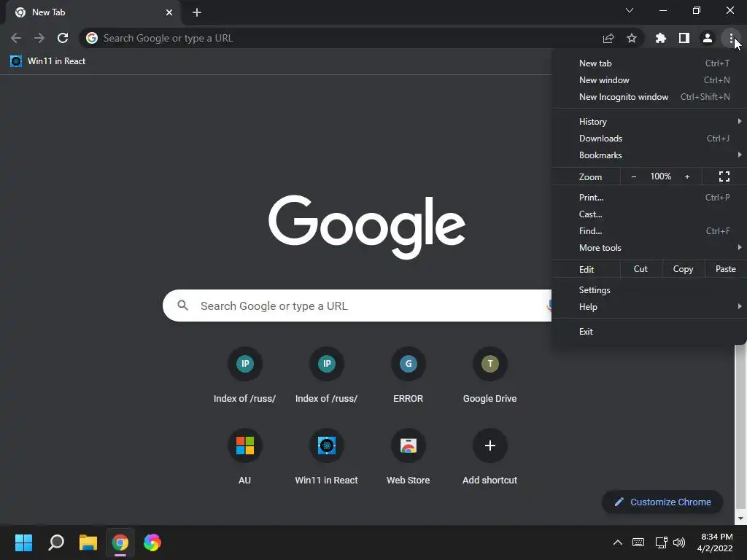
Task: Click the Chrome icon in the taskbar
Action: [x=120, y=542]
